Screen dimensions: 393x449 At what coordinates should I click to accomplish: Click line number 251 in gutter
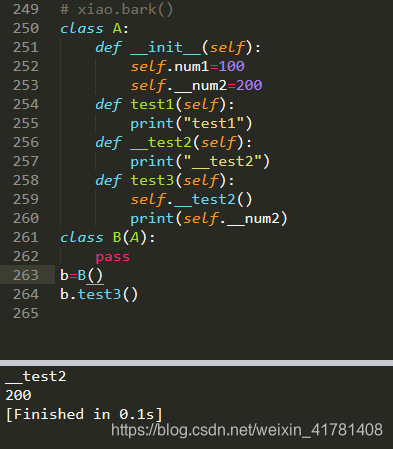tap(26, 47)
